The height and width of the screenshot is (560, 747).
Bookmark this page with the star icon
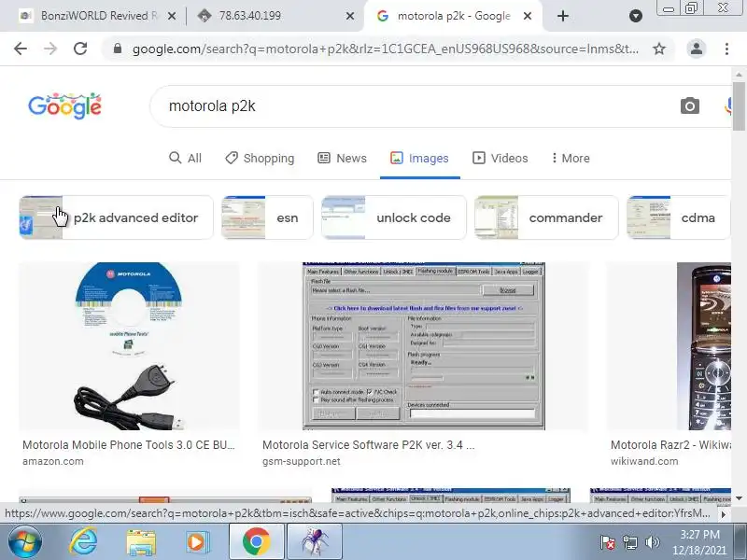[659, 49]
